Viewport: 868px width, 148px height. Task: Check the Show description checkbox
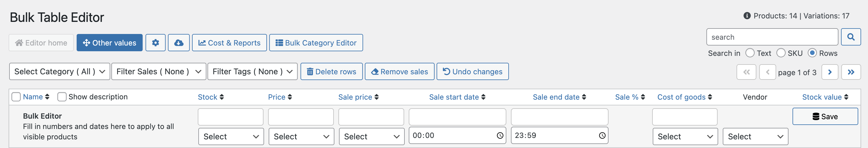[62, 97]
